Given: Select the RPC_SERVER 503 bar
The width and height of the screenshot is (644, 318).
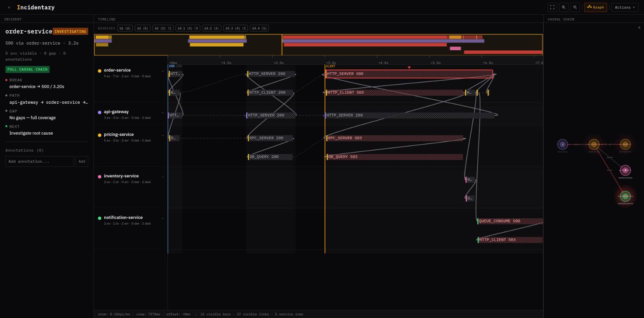Looking at the screenshot, I should [x=394, y=138].
